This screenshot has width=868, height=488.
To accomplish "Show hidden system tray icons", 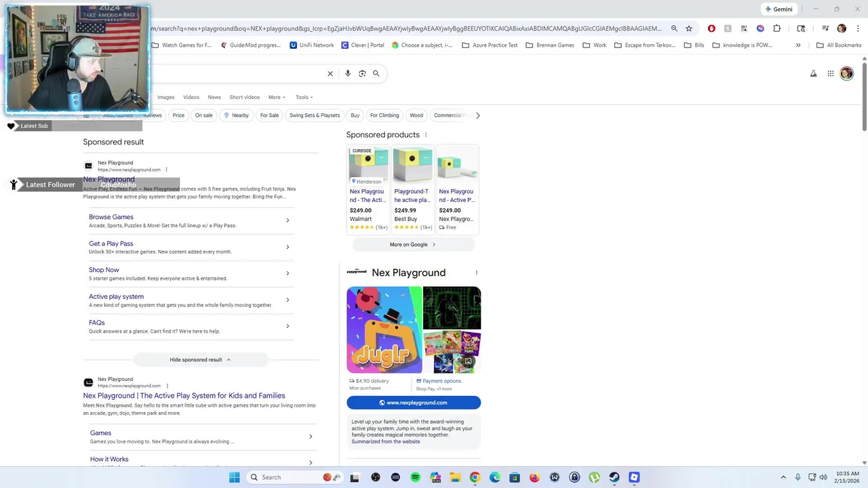I will [783, 477].
